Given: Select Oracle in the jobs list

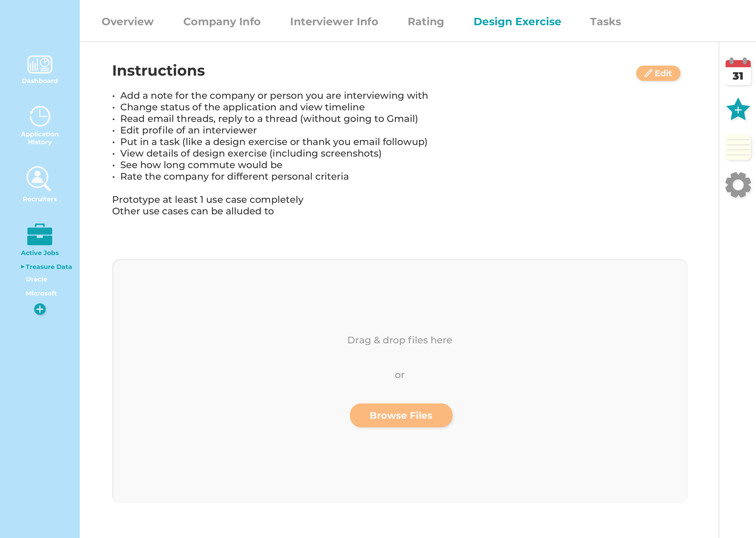Looking at the screenshot, I should tap(36, 279).
